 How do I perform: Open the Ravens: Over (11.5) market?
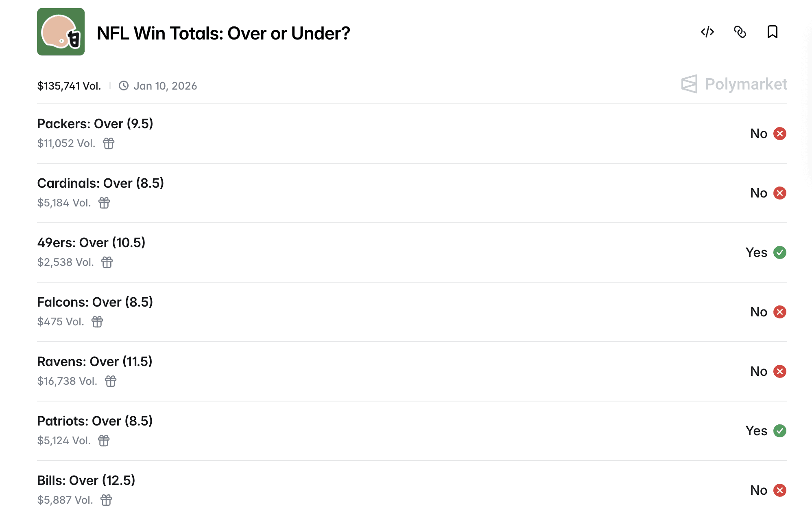(95, 362)
